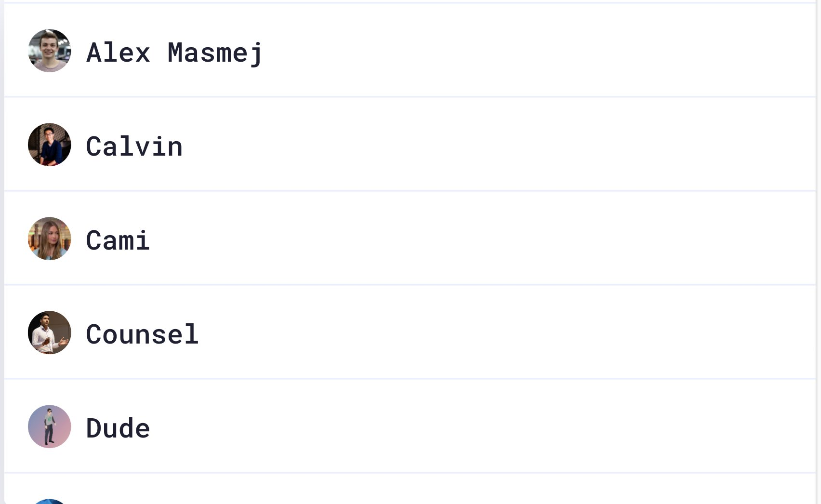This screenshot has height=504, width=821.
Task: Select Cami's round avatar photo
Action: (x=50, y=239)
